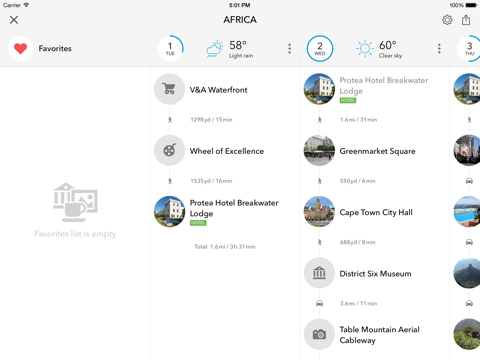480x360 pixels.
Task: Open the settings gear icon
Action: coord(447,20)
